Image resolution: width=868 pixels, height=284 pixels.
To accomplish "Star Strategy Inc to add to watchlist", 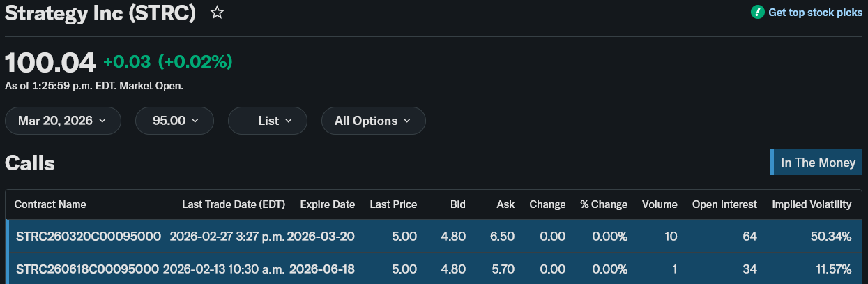I will click(x=217, y=13).
